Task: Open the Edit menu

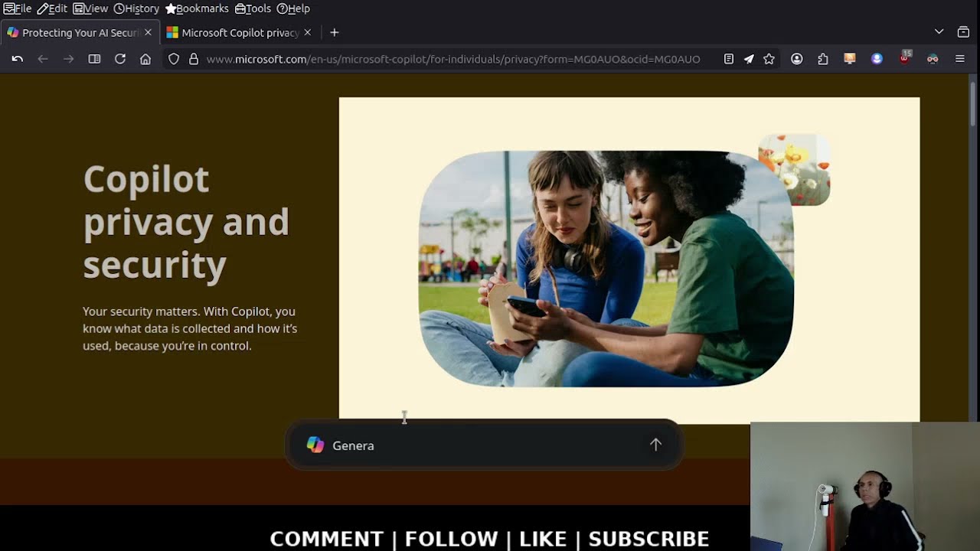Action: click(x=52, y=8)
